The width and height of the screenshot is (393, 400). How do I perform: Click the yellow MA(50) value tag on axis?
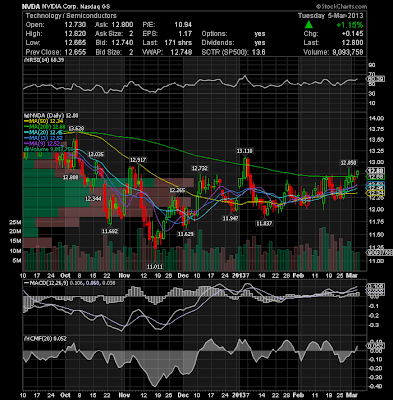(376, 193)
